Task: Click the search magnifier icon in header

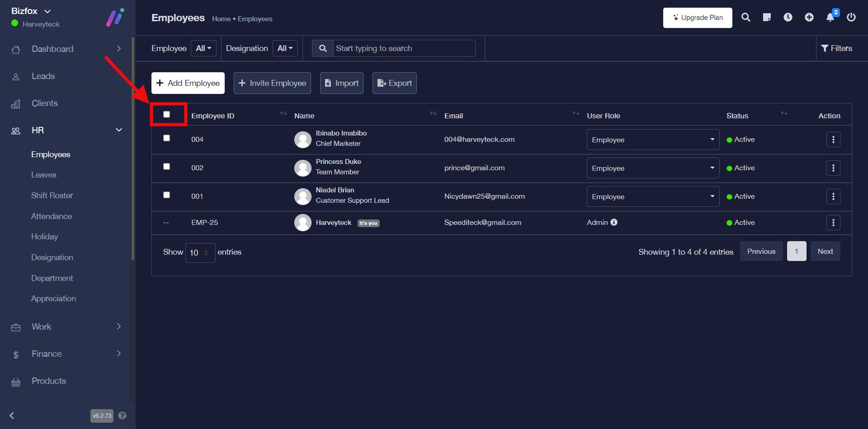Action: [746, 18]
